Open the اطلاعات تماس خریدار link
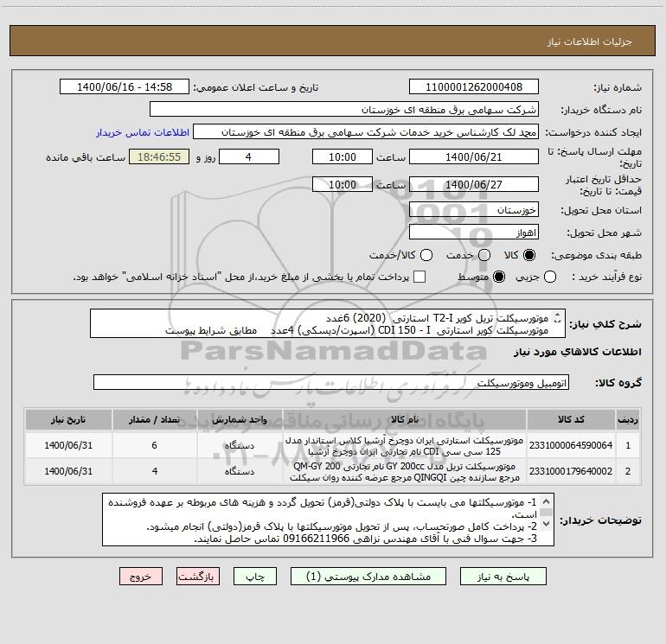Viewport: 666px width, 644px height. [x=143, y=132]
